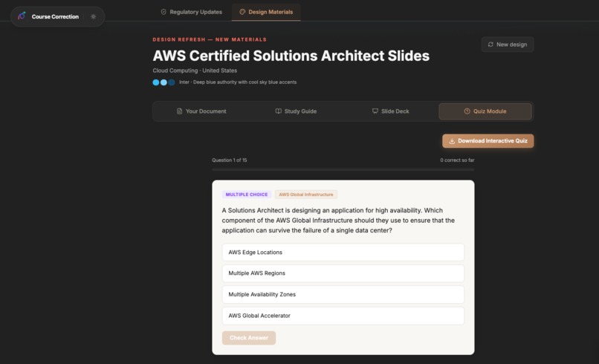The width and height of the screenshot is (599, 364).
Task: Select the Multiple Availability Zones answer
Action: click(x=343, y=294)
